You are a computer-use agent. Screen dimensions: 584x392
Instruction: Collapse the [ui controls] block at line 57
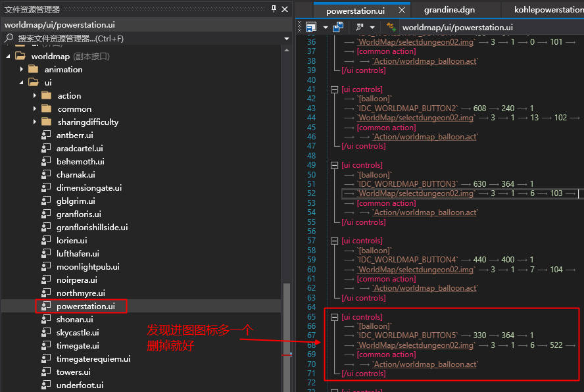point(334,241)
